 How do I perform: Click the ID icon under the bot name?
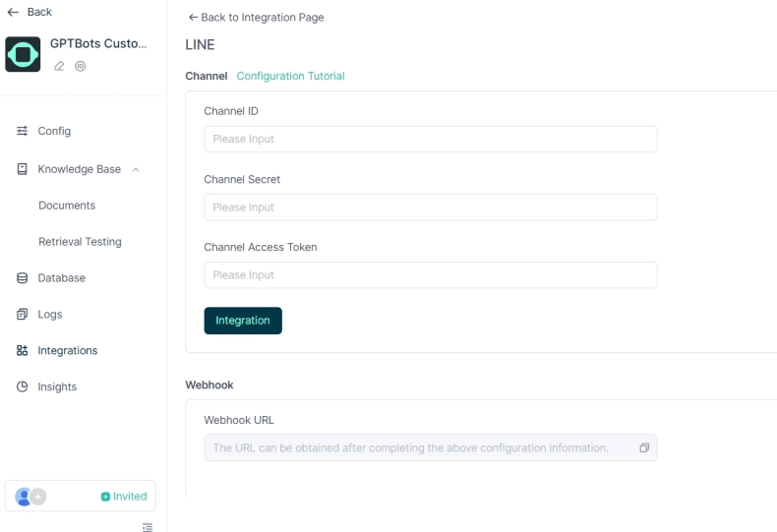(80, 66)
